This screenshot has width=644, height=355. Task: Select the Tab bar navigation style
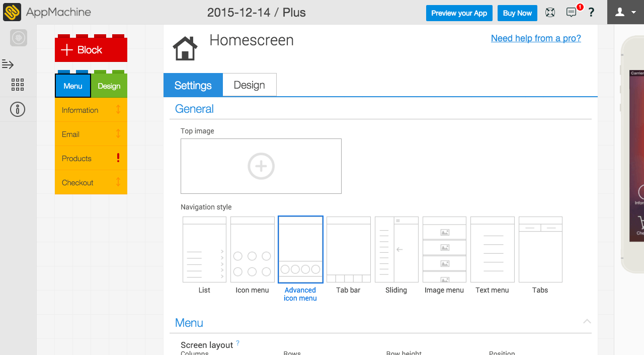pos(348,250)
